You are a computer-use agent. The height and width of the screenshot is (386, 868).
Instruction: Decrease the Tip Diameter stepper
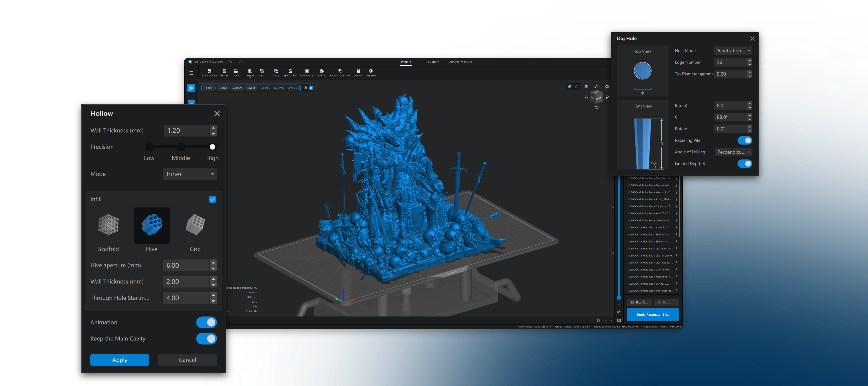[749, 76]
